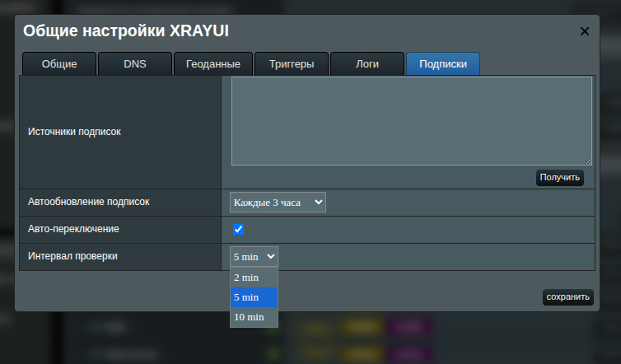
Task: Switch to the Общие tab
Action: 59,64
